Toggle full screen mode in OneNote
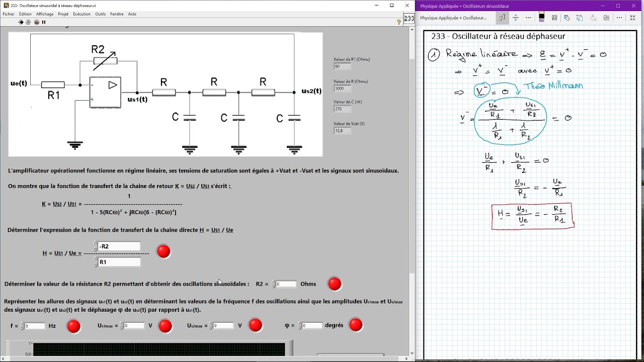The height and width of the screenshot is (362, 644). 633,18
